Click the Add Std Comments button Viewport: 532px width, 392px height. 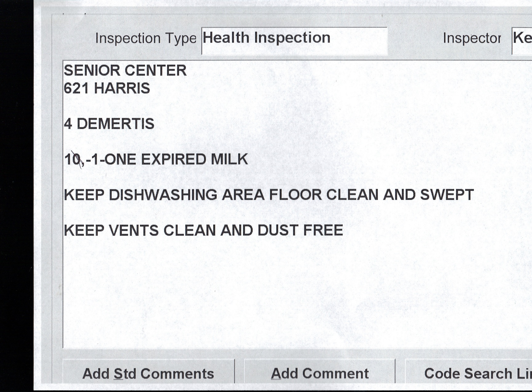click(x=148, y=373)
